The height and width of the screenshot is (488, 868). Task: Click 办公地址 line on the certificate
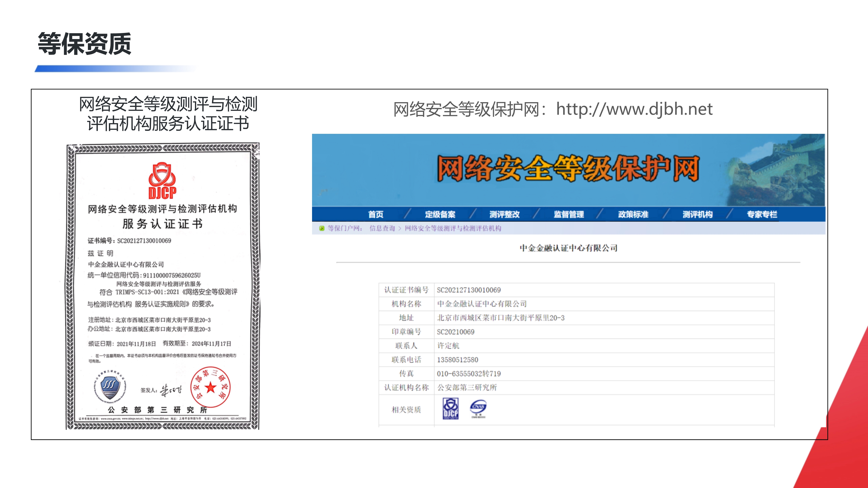point(149,329)
